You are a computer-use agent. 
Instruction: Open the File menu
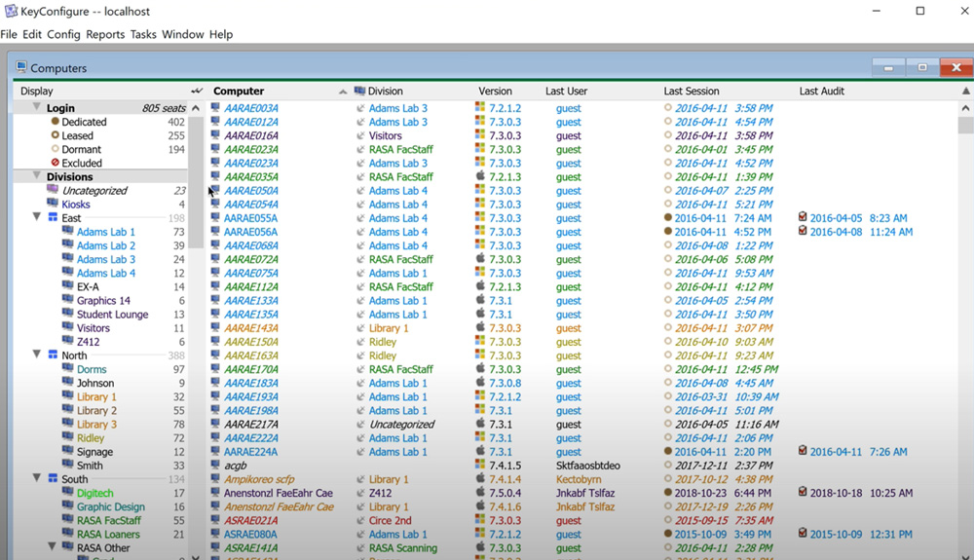[x=9, y=34]
